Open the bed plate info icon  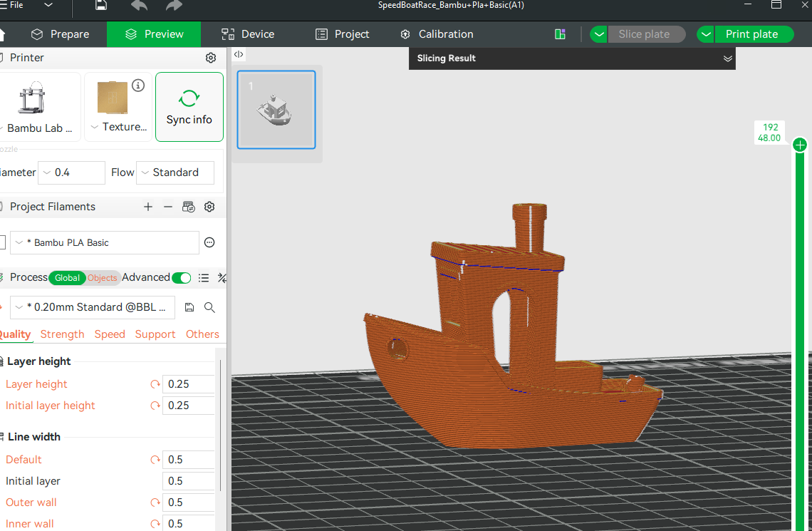click(138, 86)
